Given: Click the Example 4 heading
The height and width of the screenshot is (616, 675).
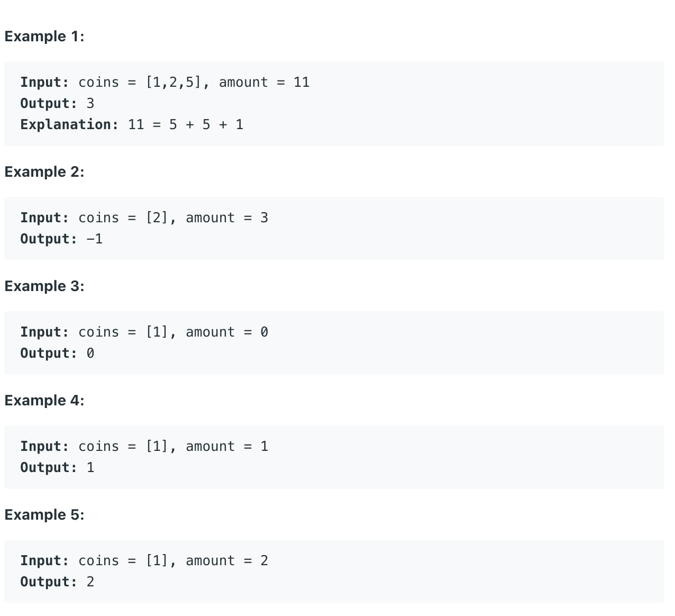Looking at the screenshot, I should pyautogui.click(x=44, y=401).
